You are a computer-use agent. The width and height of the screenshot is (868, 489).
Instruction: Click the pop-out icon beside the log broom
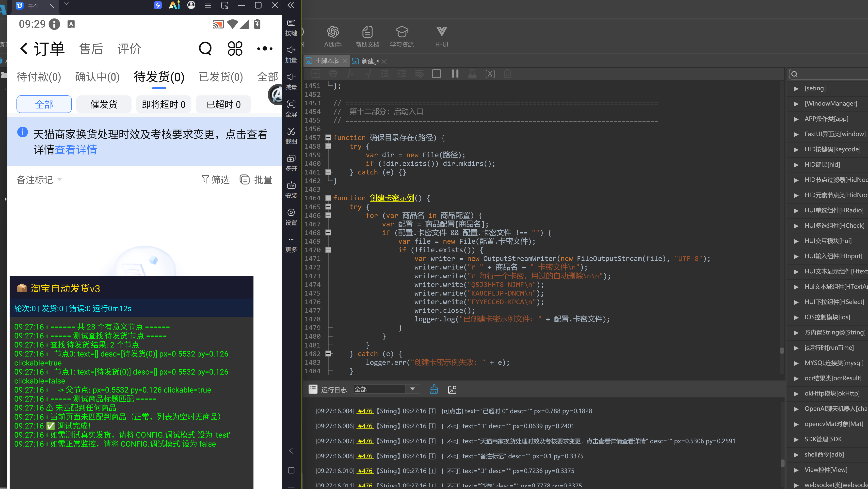pos(452,390)
